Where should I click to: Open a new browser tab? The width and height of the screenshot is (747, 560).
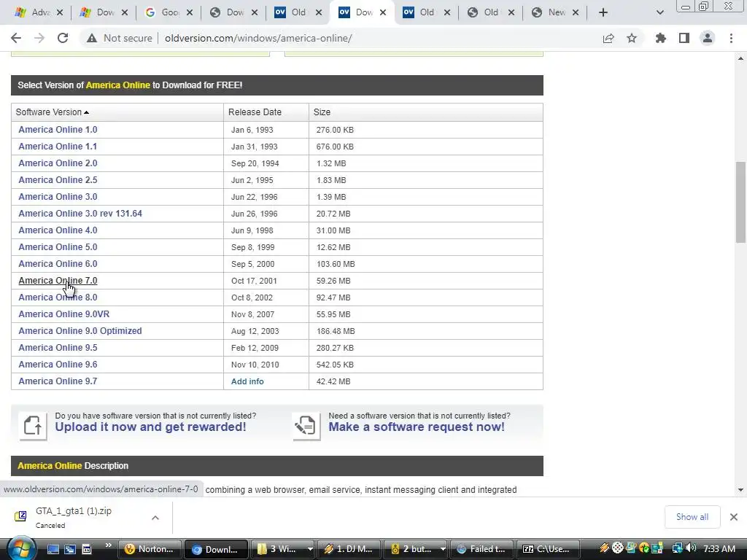tap(603, 12)
